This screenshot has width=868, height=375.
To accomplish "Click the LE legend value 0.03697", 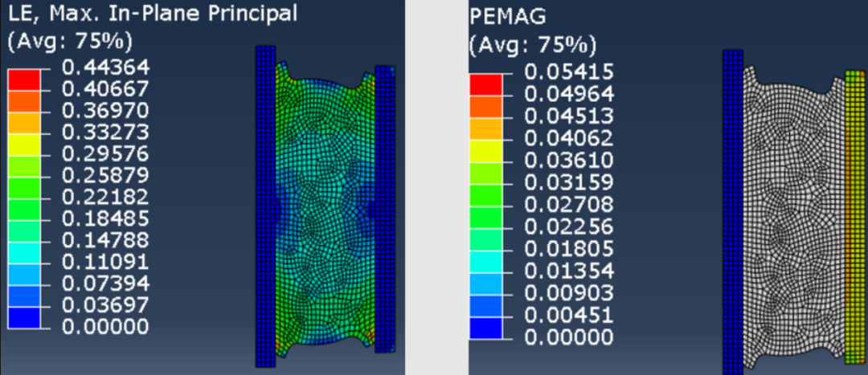I will (105, 305).
